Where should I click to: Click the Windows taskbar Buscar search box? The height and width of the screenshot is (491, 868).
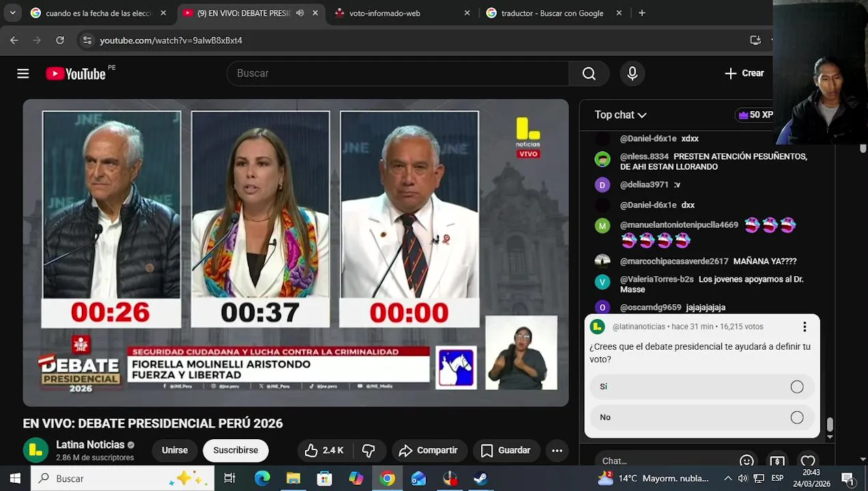pyautogui.click(x=123, y=479)
